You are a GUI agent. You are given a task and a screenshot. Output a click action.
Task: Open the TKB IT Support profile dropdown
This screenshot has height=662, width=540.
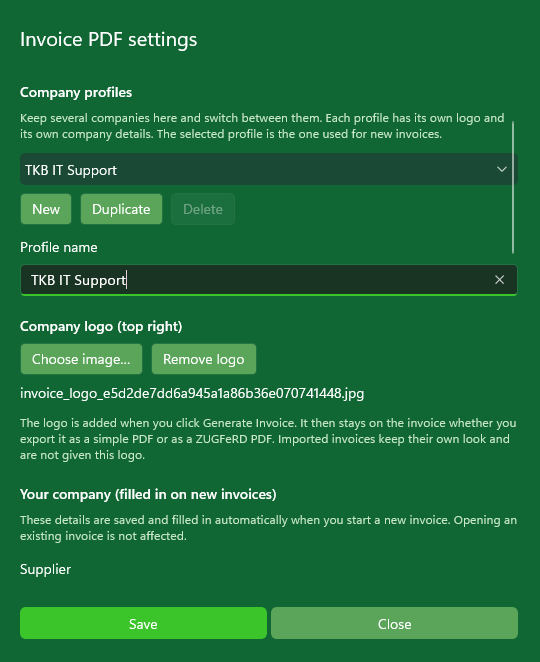coord(269,169)
